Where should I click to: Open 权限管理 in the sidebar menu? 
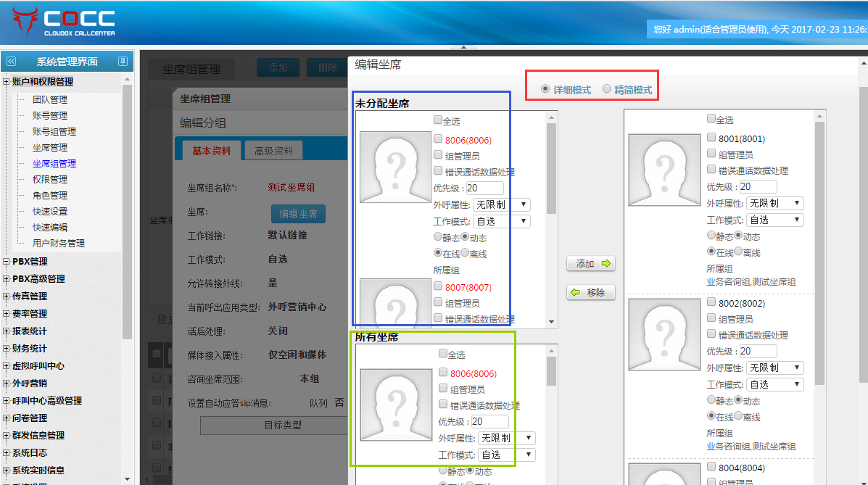(50, 179)
